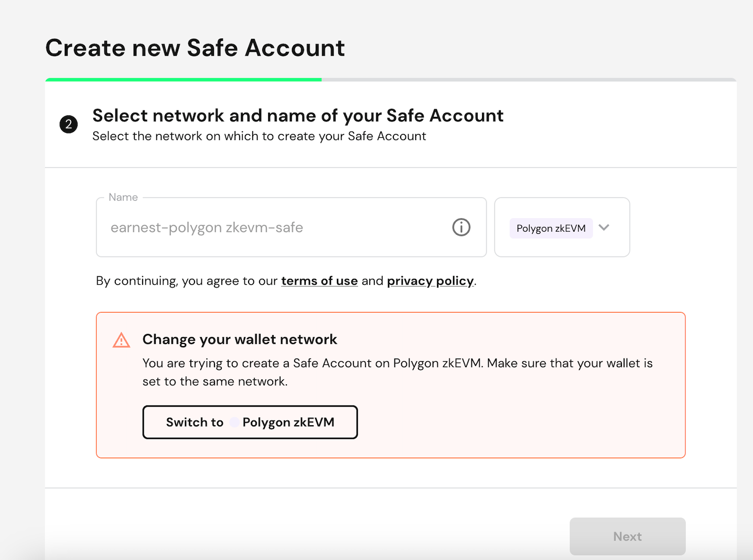Click the Select network and name step title
The height and width of the screenshot is (560, 753).
298,115
